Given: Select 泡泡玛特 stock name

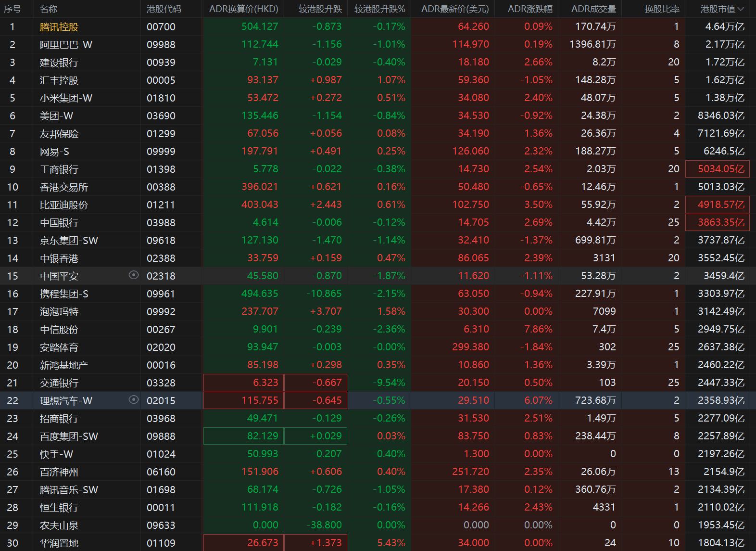Looking at the screenshot, I should tap(59, 312).
